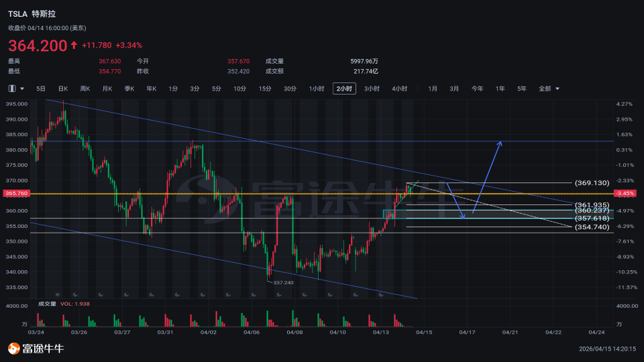644x362 pixels.
Task: Select the 周K timeframe
Action: click(85, 88)
